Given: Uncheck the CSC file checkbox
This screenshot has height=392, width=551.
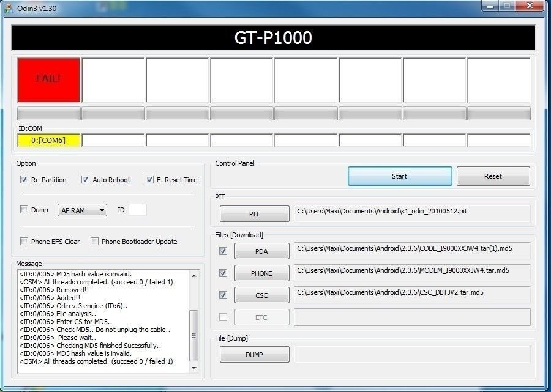Looking at the screenshot, I should (x=223, y=295).
